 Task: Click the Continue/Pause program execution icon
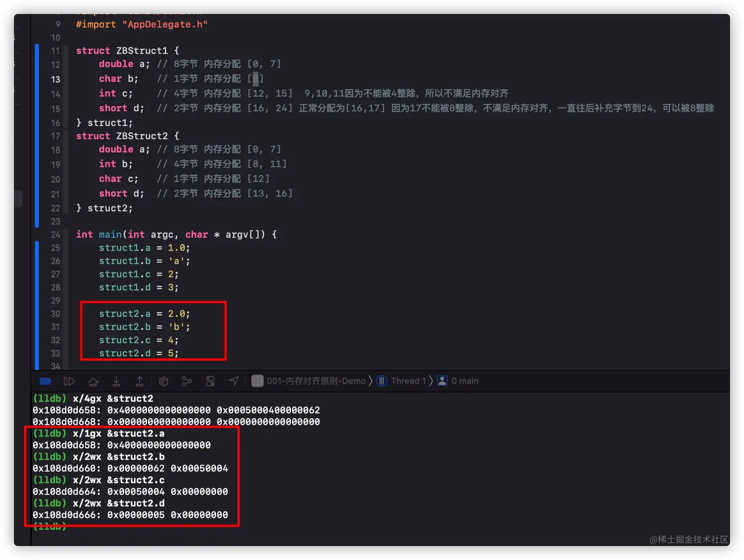[x=69, y=381]
